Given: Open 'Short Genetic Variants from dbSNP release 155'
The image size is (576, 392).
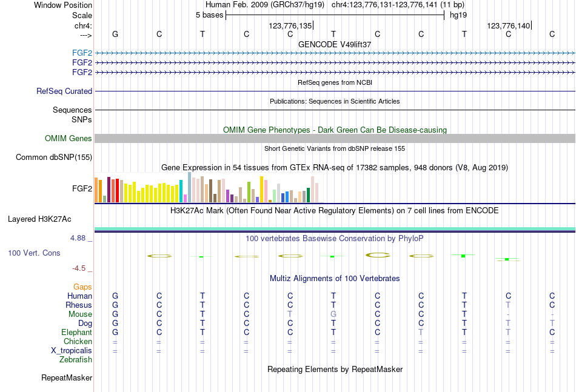Looking at the screenshot, I should (335, 148).
